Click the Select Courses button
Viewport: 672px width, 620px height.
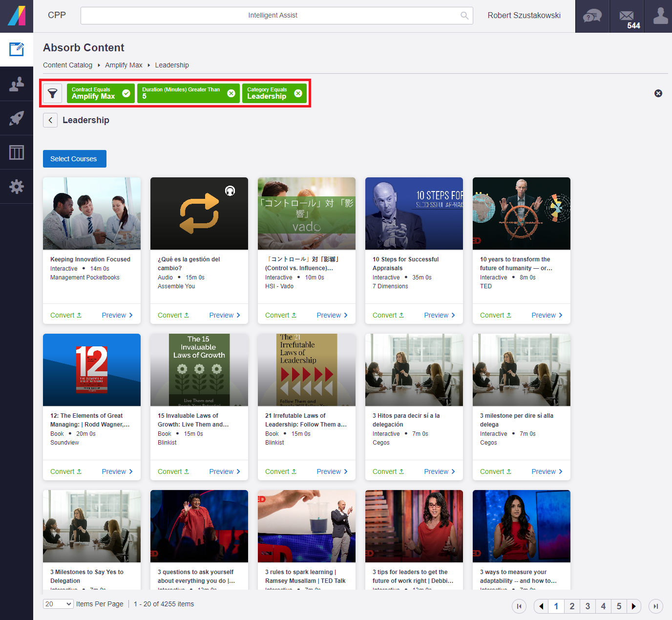point(75,159)
